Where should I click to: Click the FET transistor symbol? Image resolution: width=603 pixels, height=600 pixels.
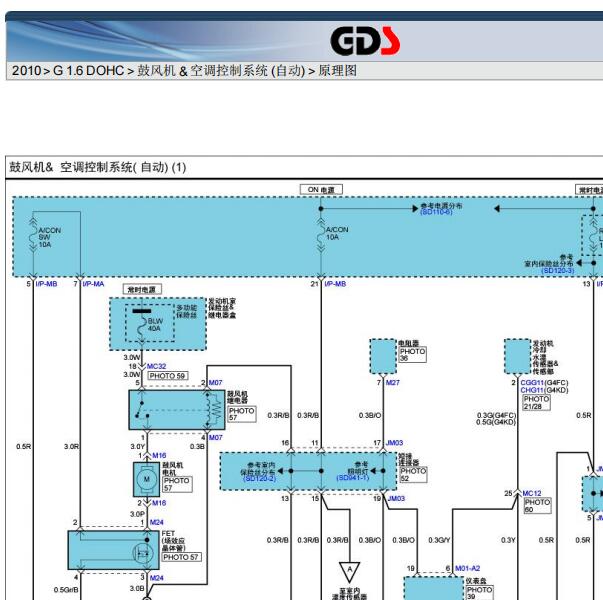[143, 553]
